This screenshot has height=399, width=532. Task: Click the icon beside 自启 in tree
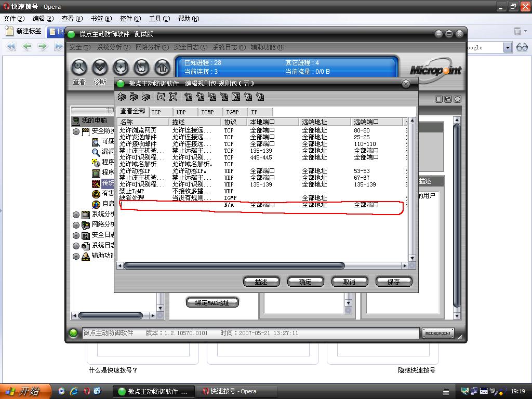click(x=96, y=204)
